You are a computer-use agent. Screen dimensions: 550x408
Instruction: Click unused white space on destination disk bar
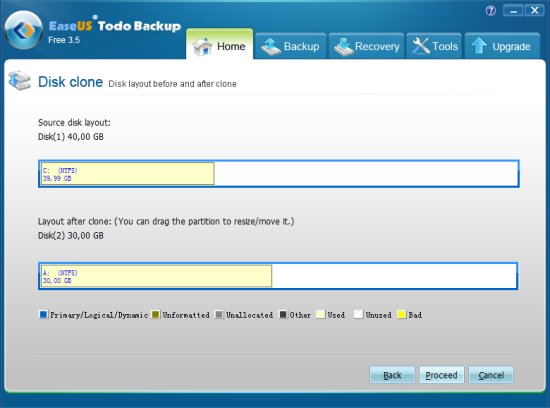tap(394, 276)
